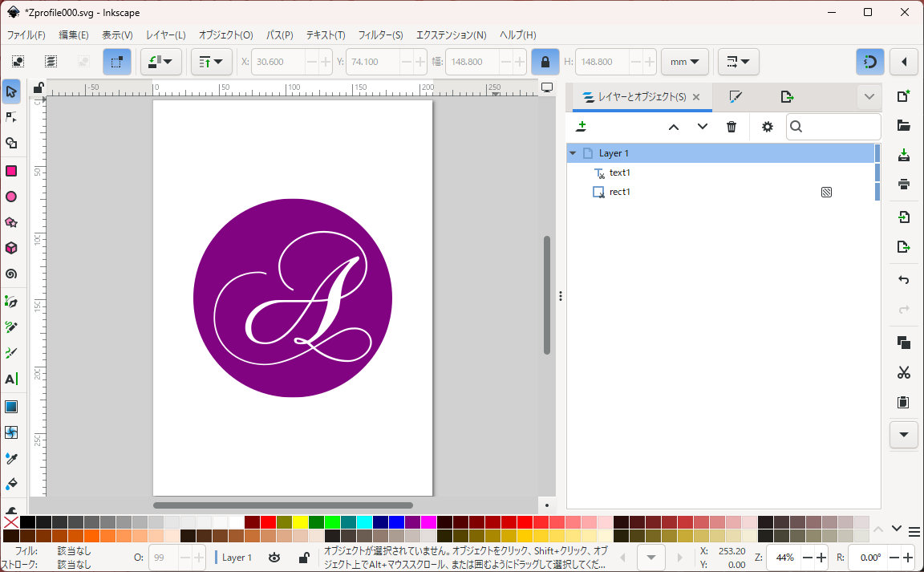Select the Node edit tool
The width and height of the screenshot is (924, 572).
(x=11, y=117)
